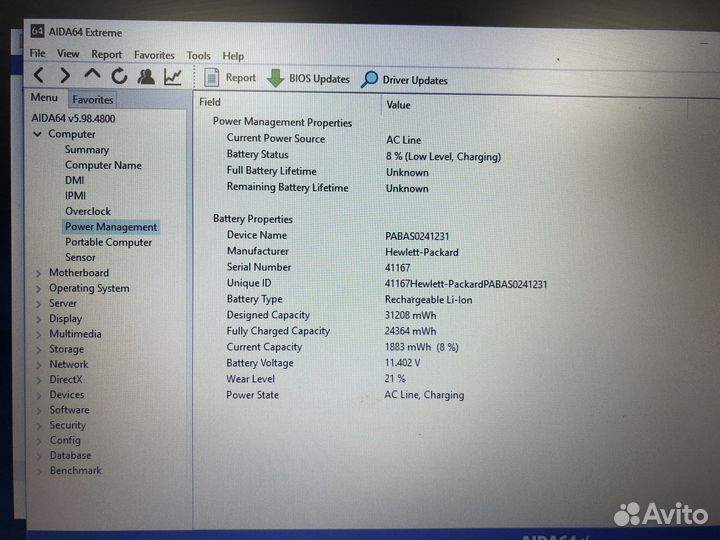Select the Current Power Source row
This screenshot has height=540, width=720.
pyautogui.click(x=324, y=139)
